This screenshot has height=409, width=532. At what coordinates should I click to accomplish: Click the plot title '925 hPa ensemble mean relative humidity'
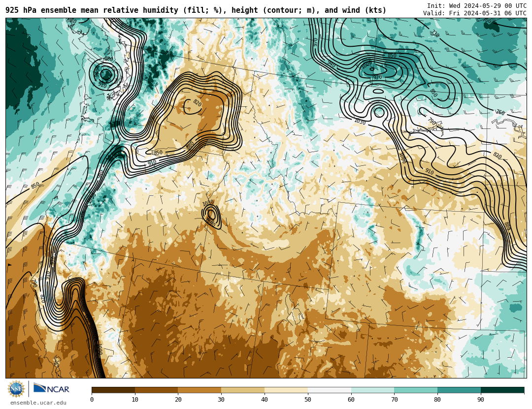[x=92, y=10]
